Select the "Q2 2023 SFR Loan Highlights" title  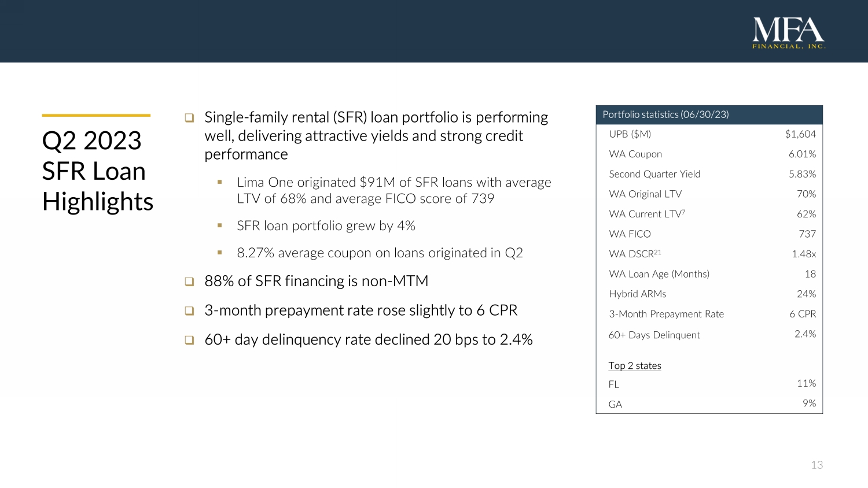click(x=97, y=171)
